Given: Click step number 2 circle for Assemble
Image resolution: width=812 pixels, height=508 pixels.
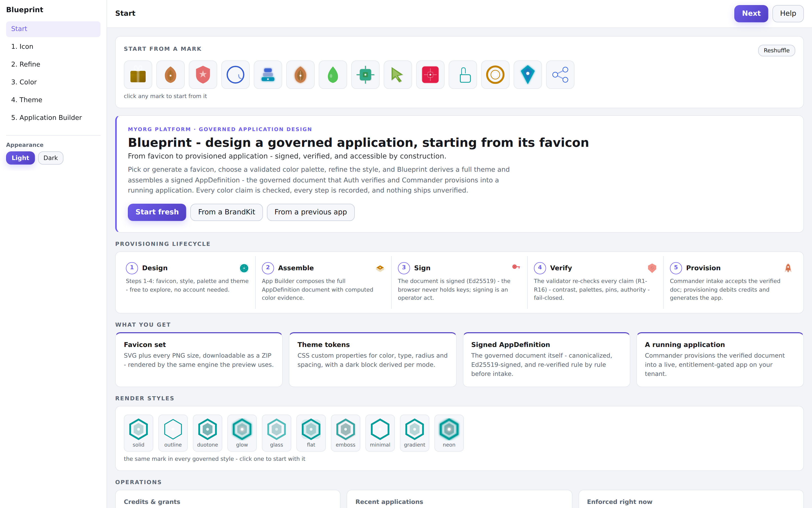Looking at the screenshot, I should (268, 268).
